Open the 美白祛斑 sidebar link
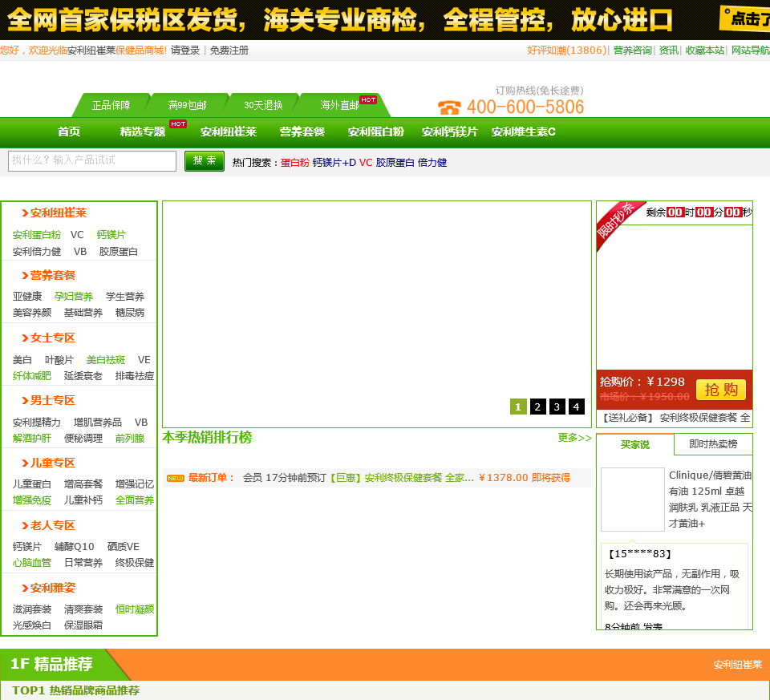This screenshot has height=700, width=770. tap(106, 360)
